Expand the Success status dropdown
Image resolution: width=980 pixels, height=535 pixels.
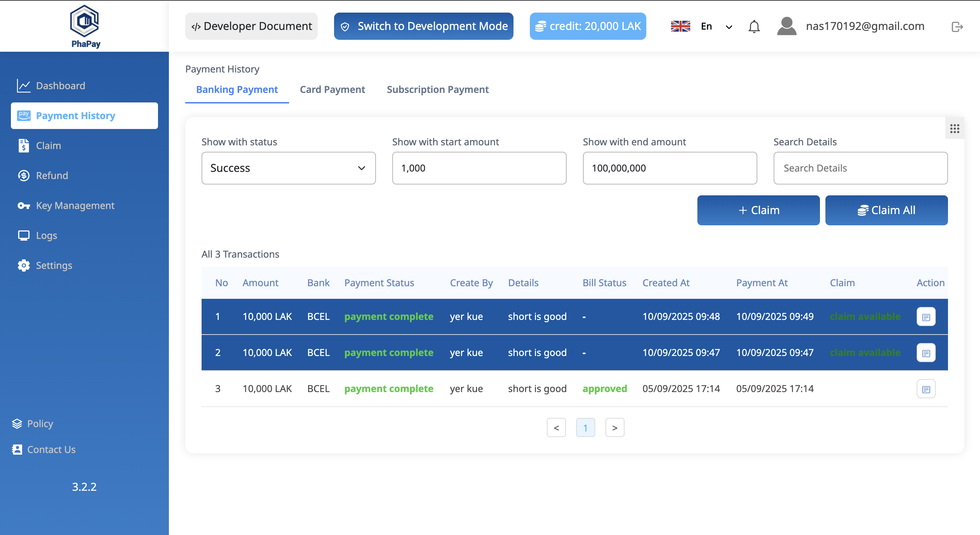coord(288,168)
